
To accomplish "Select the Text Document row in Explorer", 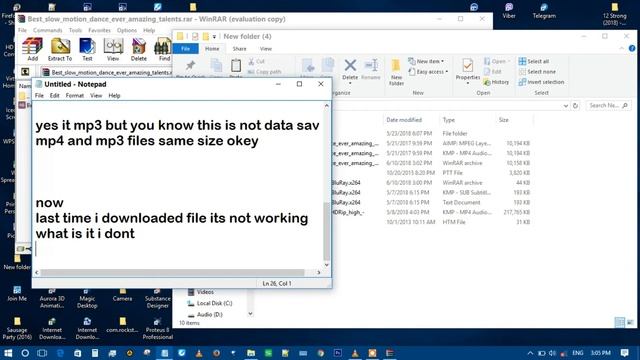I will (432, 202).
